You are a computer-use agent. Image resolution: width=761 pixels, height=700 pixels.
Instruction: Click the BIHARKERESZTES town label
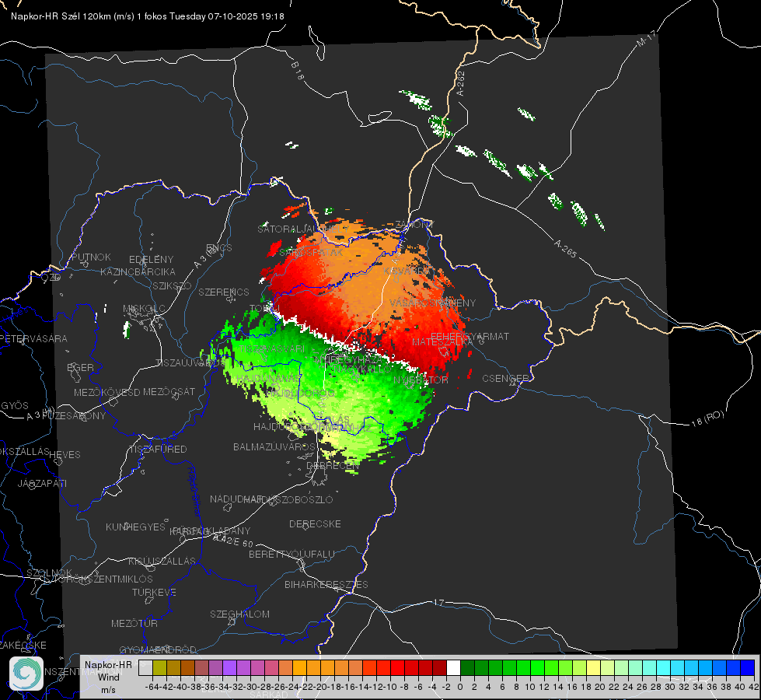coord(326,584)
